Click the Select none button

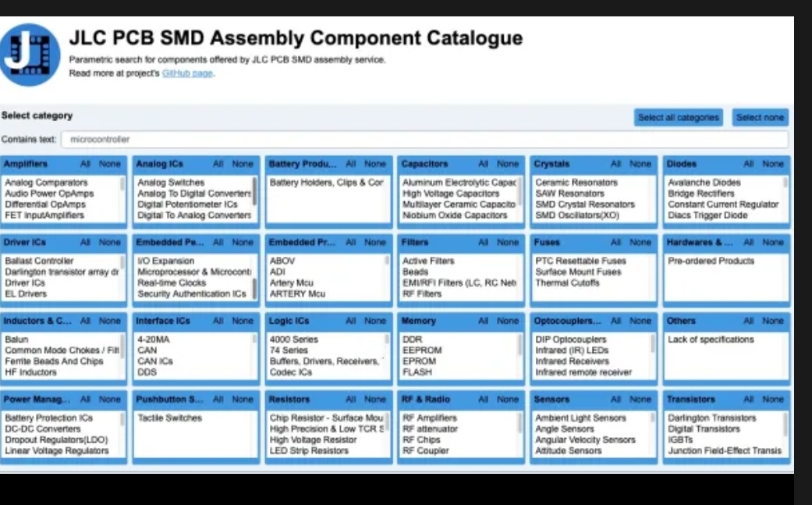pyautogui.click(x=760, y=118)
